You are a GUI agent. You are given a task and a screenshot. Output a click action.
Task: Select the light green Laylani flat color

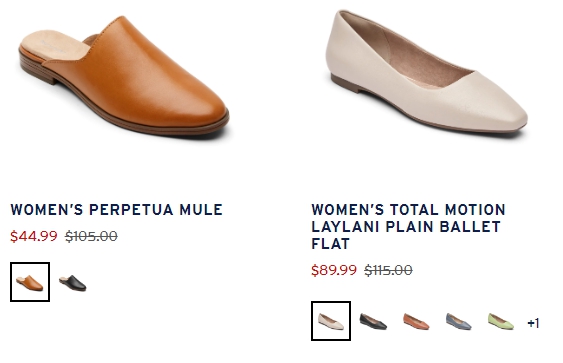(x=501, y=321)
